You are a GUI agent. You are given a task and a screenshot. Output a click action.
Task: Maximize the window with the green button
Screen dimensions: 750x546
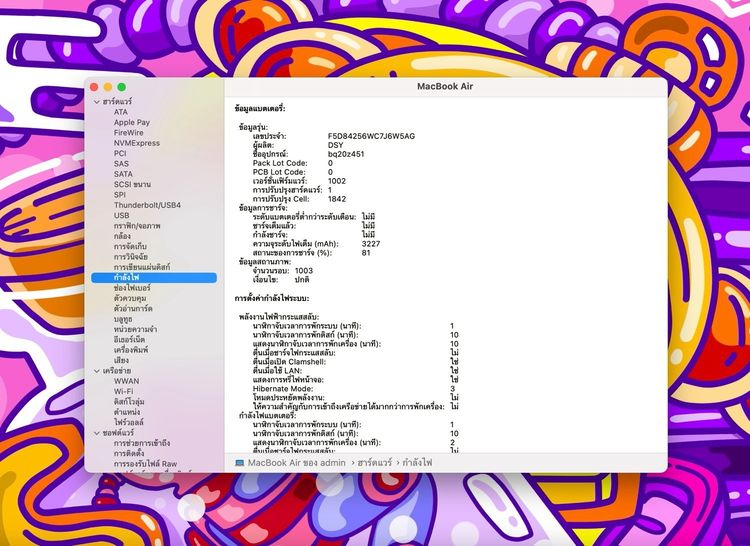click(x=122, y=88)
